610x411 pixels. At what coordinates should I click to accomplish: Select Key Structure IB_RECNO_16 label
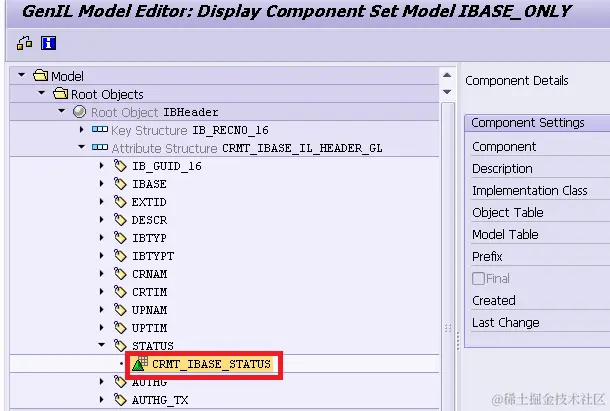(x=189, y=130)
